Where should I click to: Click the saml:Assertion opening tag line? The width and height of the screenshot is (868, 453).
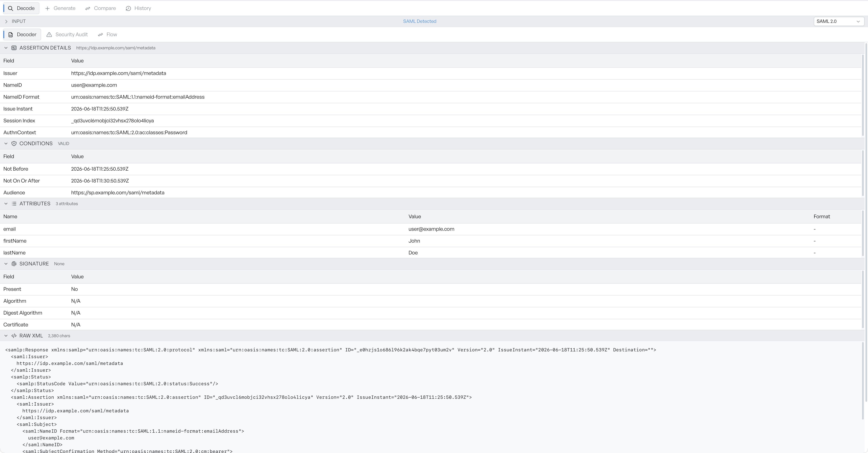(x=241, y=397)
